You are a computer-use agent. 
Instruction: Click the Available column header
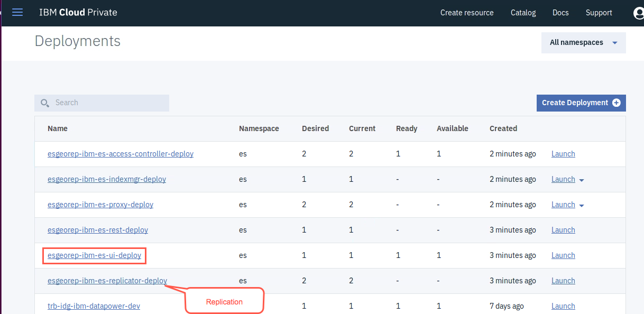[453, 128]
